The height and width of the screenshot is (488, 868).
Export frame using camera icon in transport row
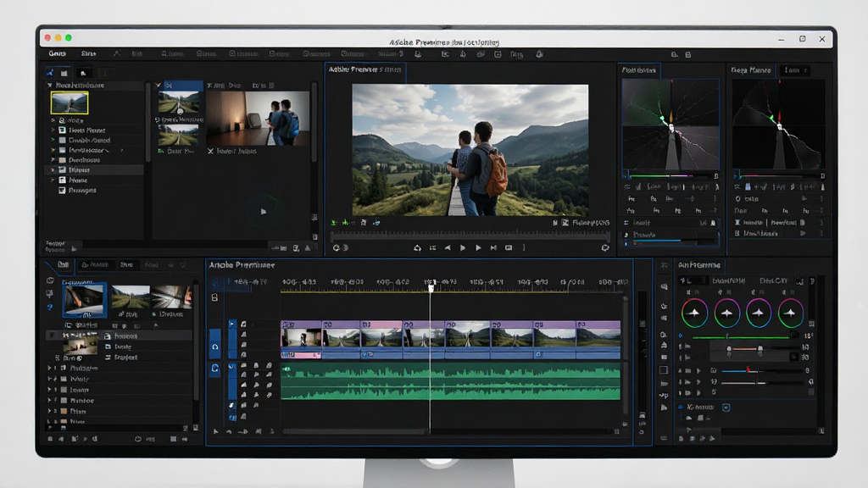509,248
